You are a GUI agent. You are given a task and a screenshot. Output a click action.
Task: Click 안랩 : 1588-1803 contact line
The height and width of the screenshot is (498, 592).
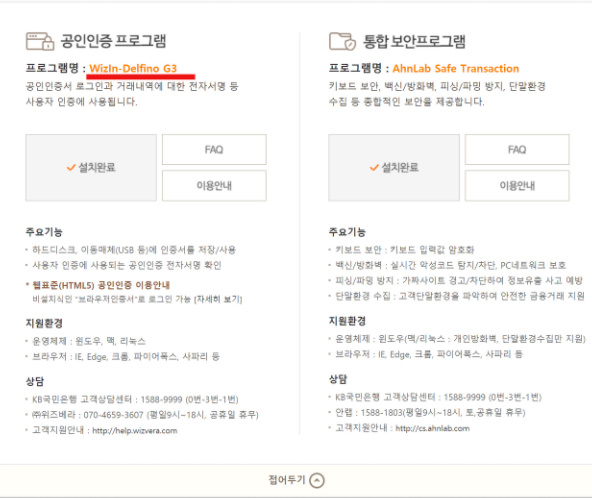pyautogui.click(x=430, y=412)
